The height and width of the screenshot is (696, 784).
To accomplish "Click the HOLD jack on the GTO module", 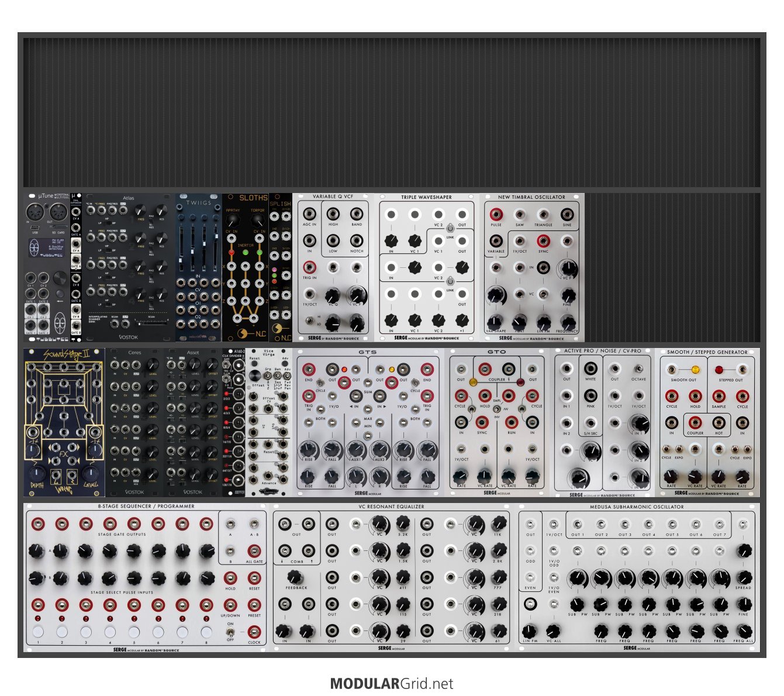I will [x=485, y=396].
